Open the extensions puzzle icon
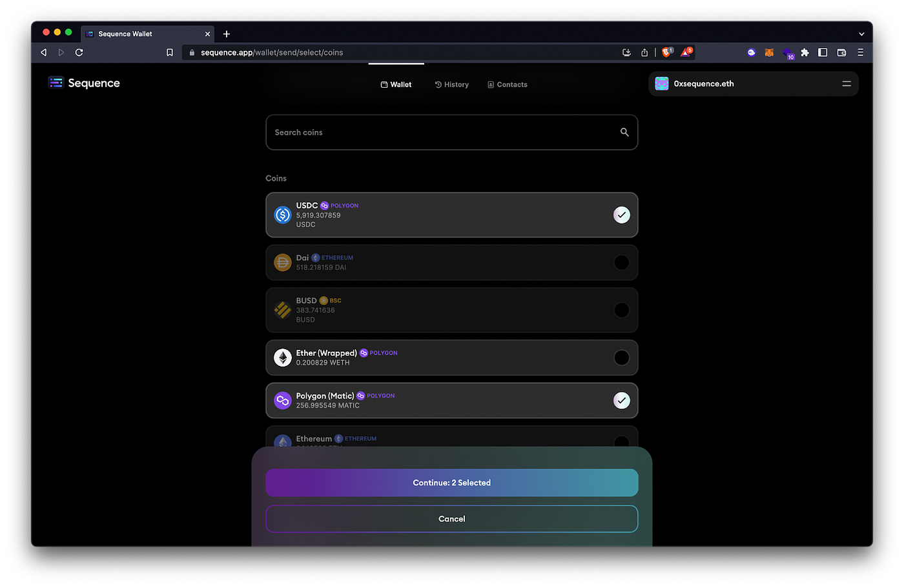The width and height of the screenshot is (904, 588). 805,53
